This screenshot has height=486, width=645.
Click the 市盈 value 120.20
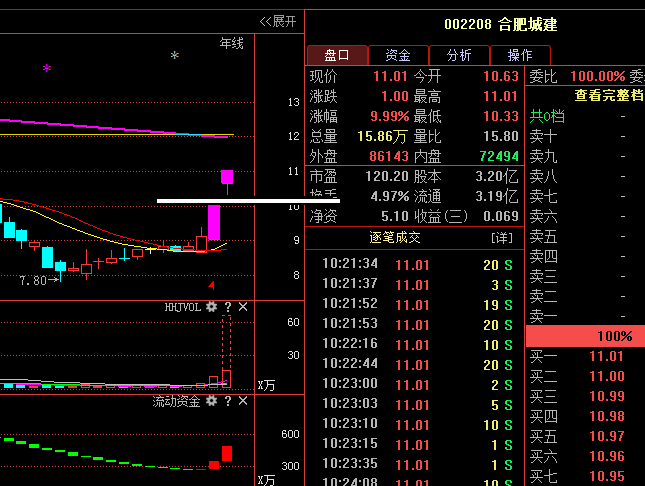click(387, 177)
